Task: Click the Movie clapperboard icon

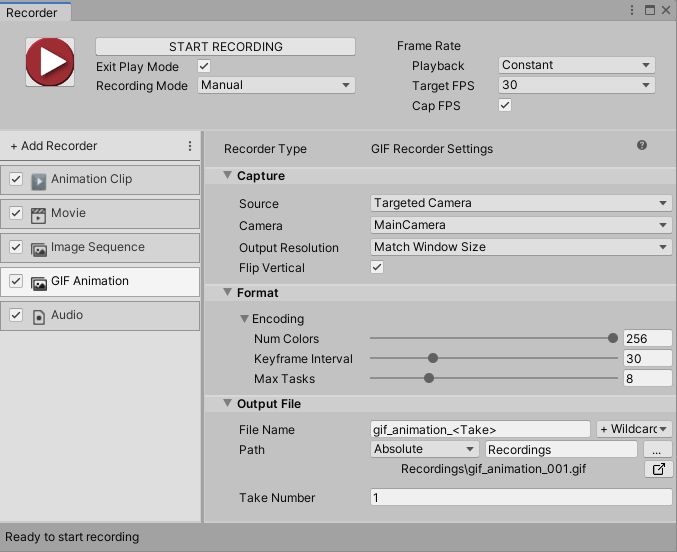Action: click(38, 215)
